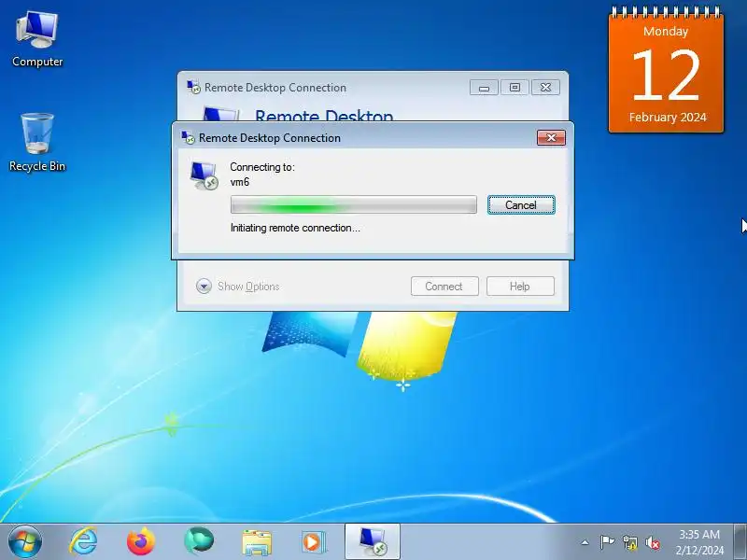Click the 'Initiating remote connection...' status text
The image size is (747, 560).
click(295, 228)
